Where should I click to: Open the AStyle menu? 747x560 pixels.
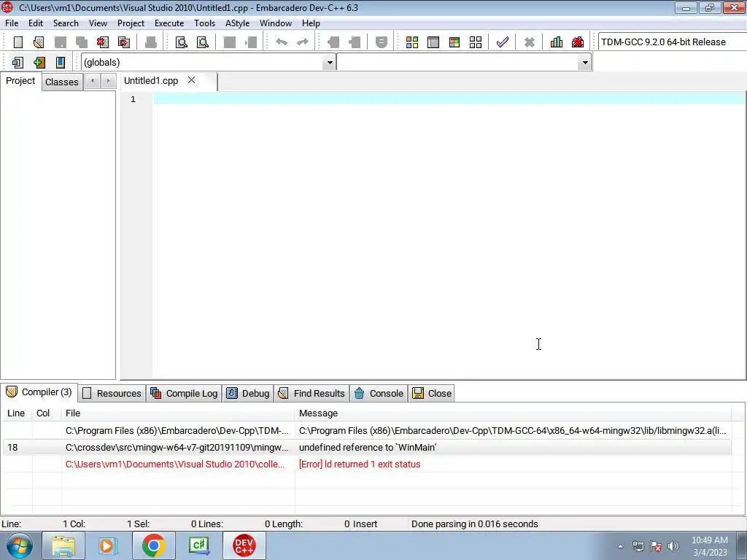pyautogui.click(x=237, y=23)
